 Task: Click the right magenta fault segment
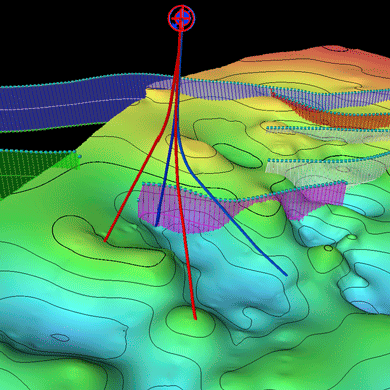point(313,200)
